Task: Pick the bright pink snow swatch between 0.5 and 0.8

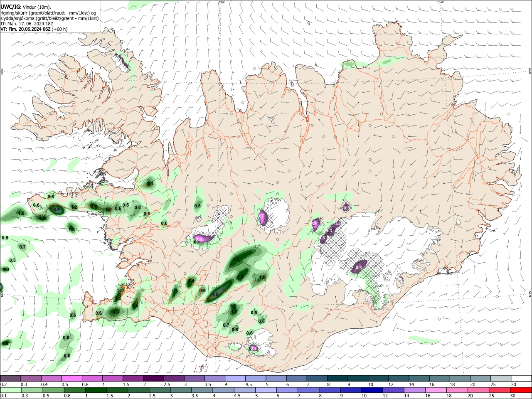Action: pos(71,378)
